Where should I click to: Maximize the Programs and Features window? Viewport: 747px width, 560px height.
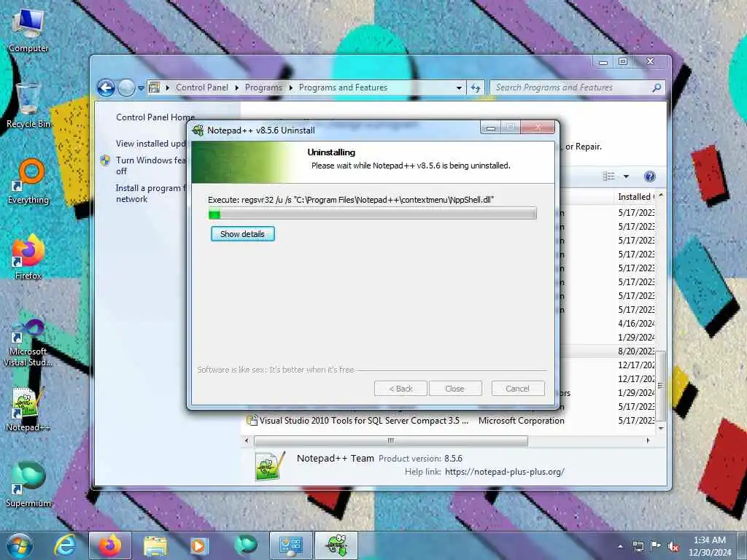pos(623,61)
